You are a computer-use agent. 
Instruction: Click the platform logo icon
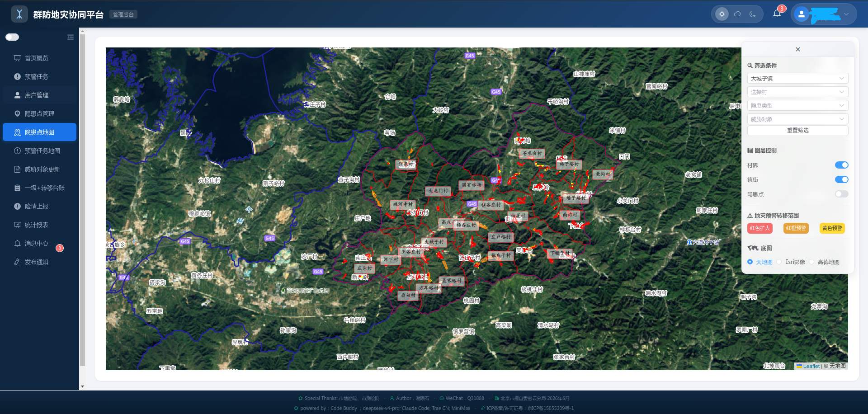(19, 14)
